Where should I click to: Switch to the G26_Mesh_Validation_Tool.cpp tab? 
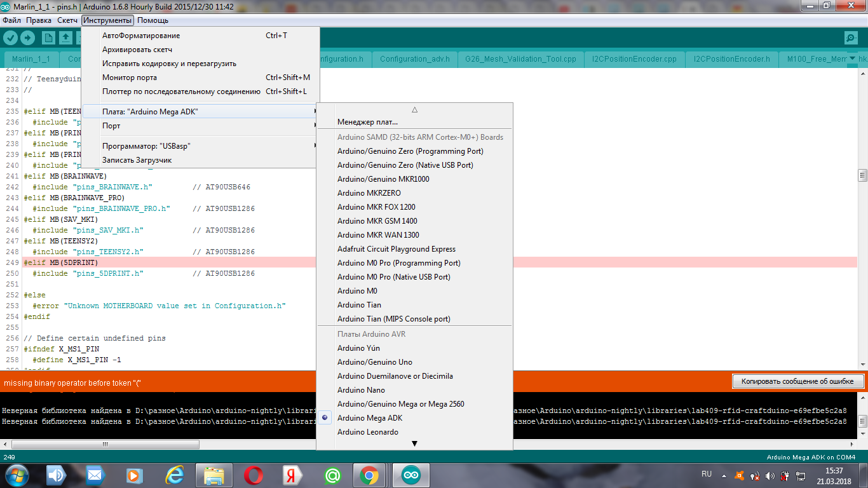click(x=520, y=59)
